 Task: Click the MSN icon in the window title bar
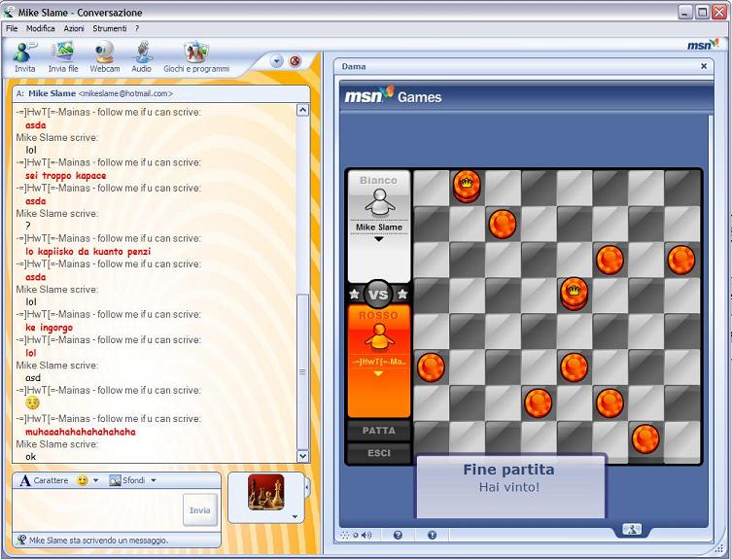9,12
